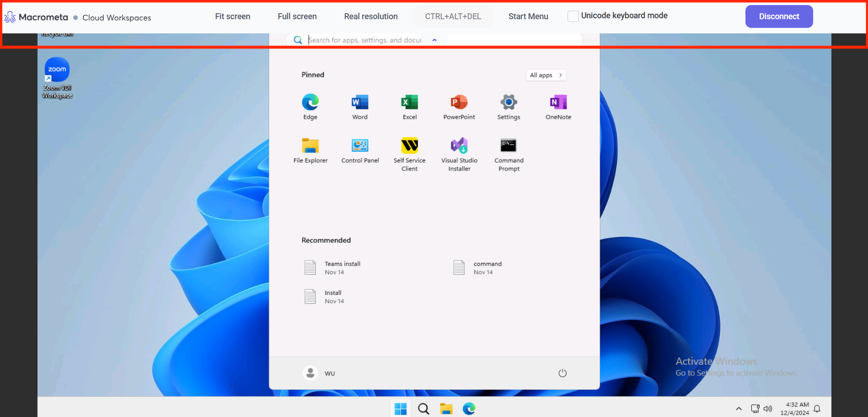Enable Unicode keyboard mode
868x417 pixels.
(573, 16)
